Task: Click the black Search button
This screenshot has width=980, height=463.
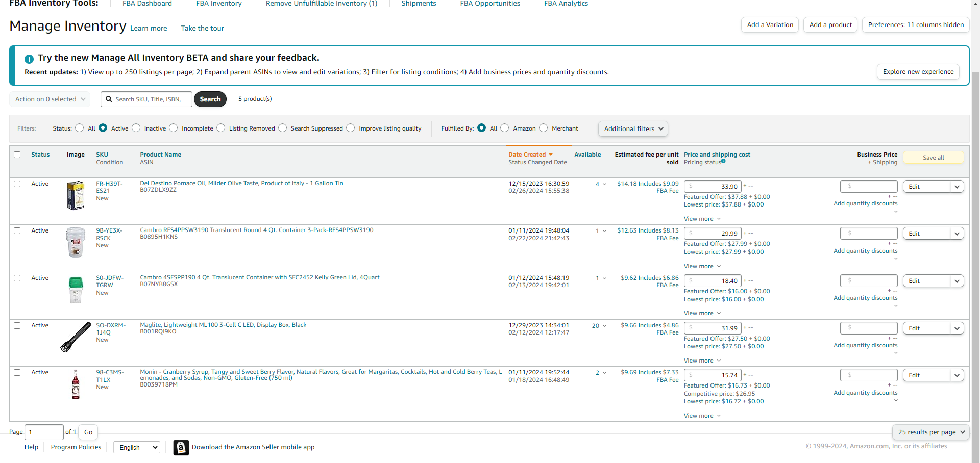Action: point(210,99)
